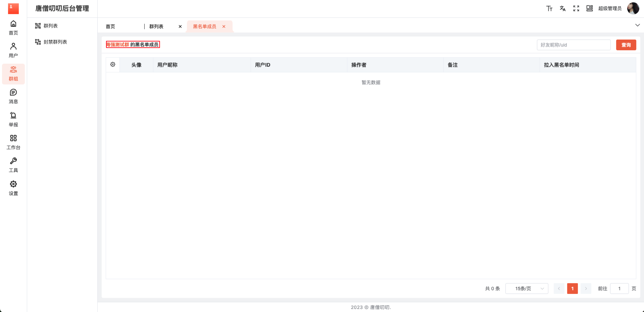
Task: Focus the 好友昵称/uid search field
Action: (574, 45)
